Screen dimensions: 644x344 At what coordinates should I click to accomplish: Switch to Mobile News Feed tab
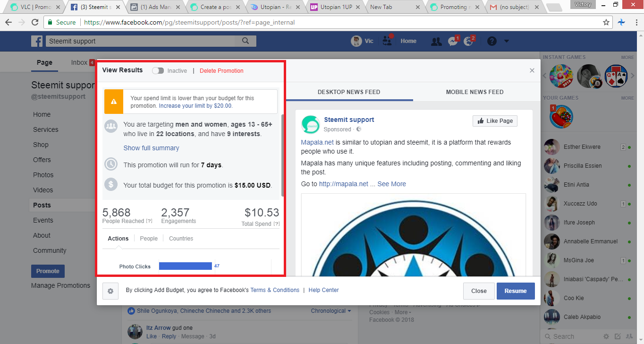(475, 92)
